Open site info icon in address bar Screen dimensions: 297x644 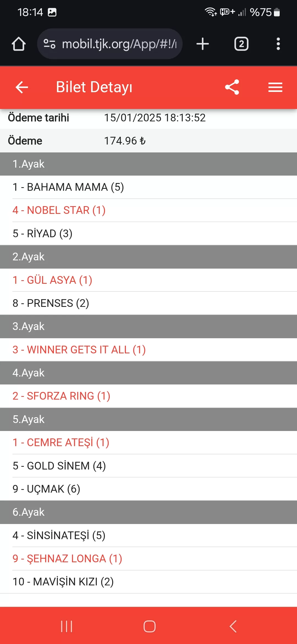click(50, 44)
